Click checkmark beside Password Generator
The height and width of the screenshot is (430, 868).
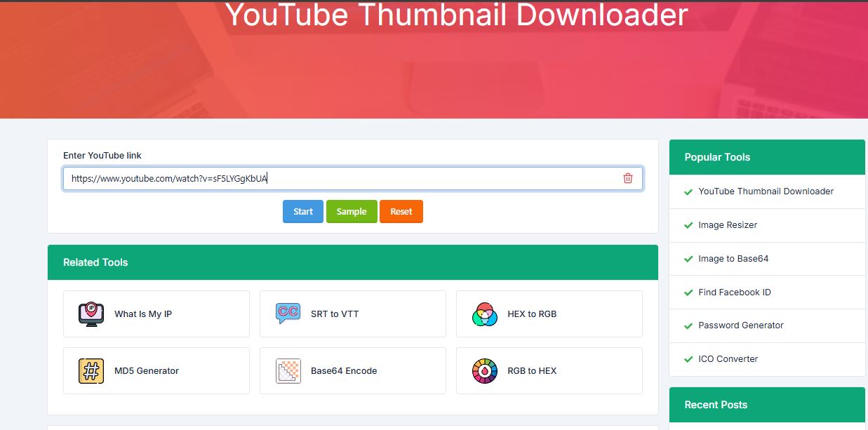click(x=688, y=325)
